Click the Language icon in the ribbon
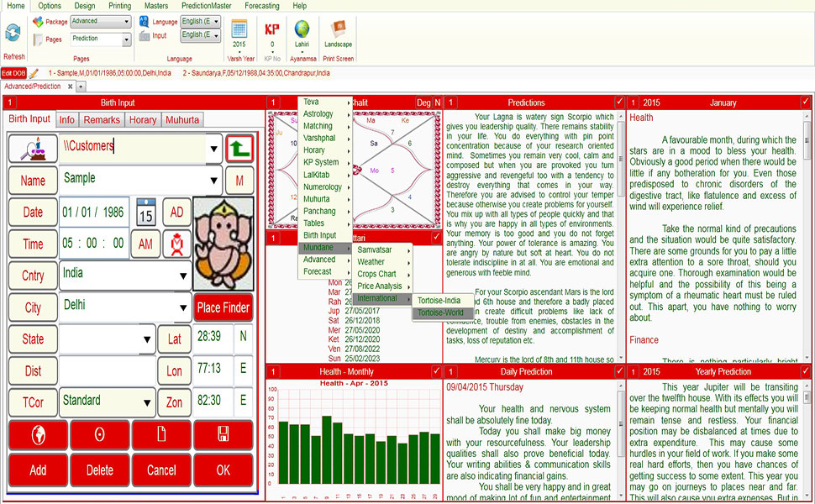Image resolution: width=815 pixels, height=504 pixels. (x=144, y=22)
